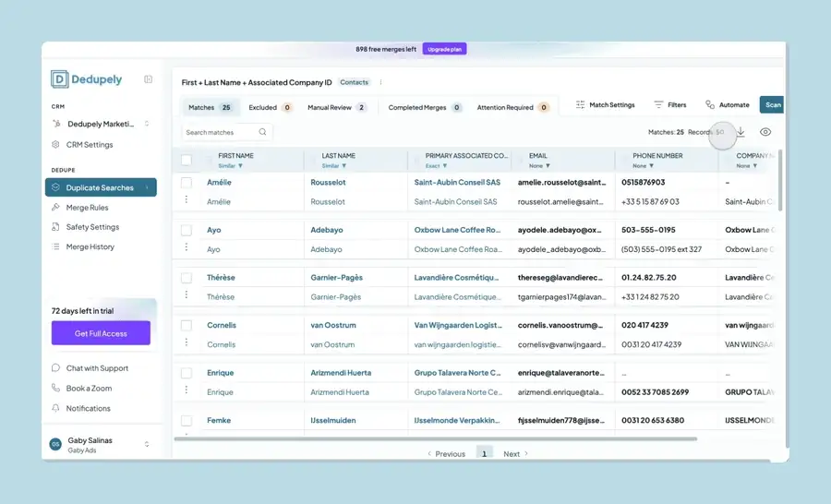Toggle column visibility eye icon
The width and height of the screenshot is (831, 504).
click(765, 132)
